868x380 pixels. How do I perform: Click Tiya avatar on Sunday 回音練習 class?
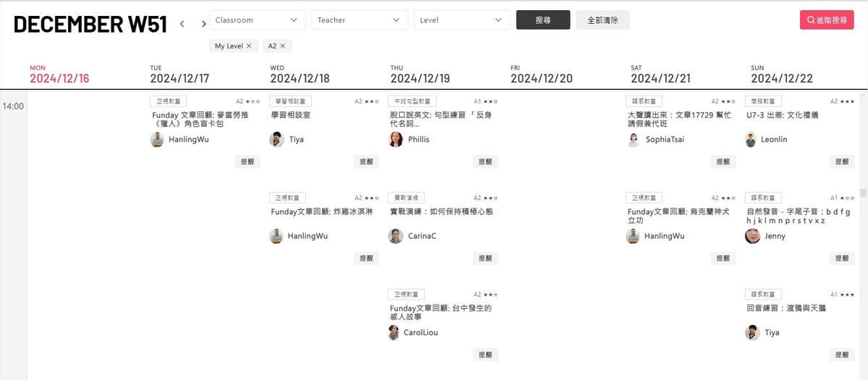click(x=753, y=333)
